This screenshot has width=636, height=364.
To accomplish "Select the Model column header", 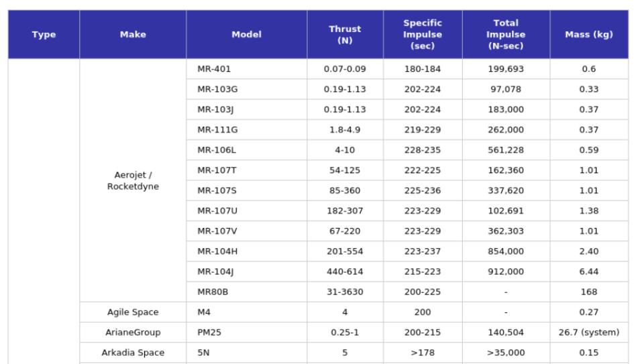I will pos(246,35).
